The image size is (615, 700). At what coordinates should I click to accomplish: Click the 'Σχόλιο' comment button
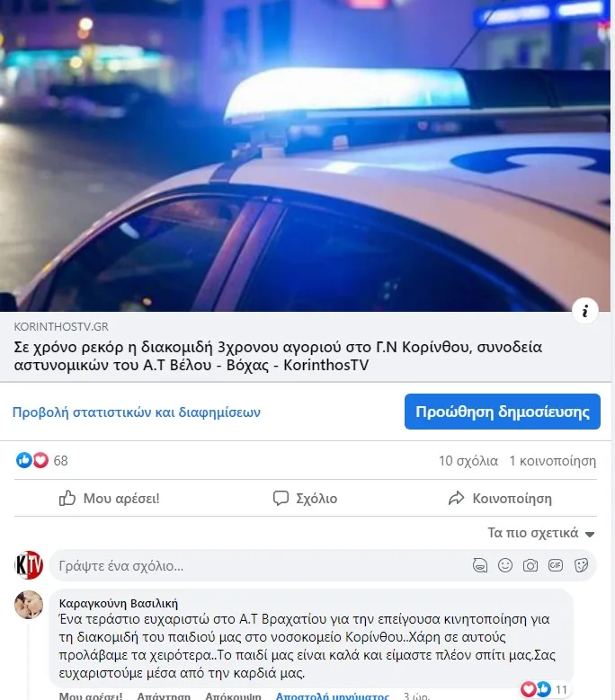click(x=306, y=498)
